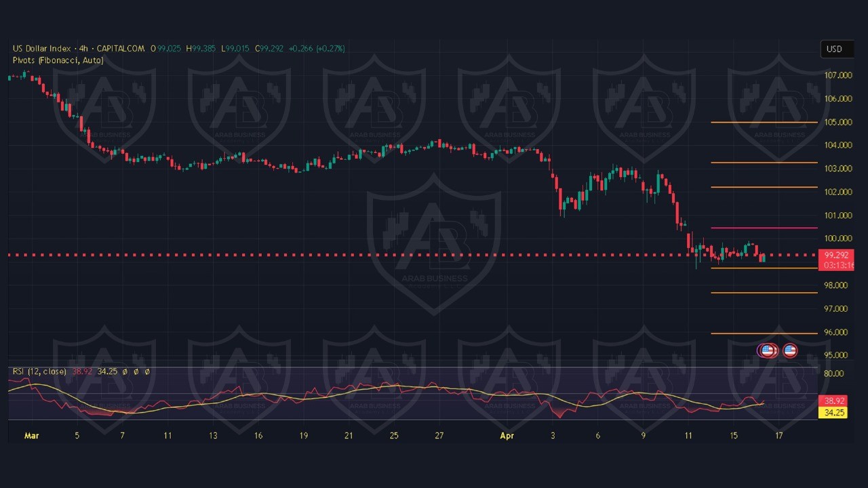The image size is (868, 488).
Task: Click the 80.00 RSI scale label
Action: coord(835,373)
